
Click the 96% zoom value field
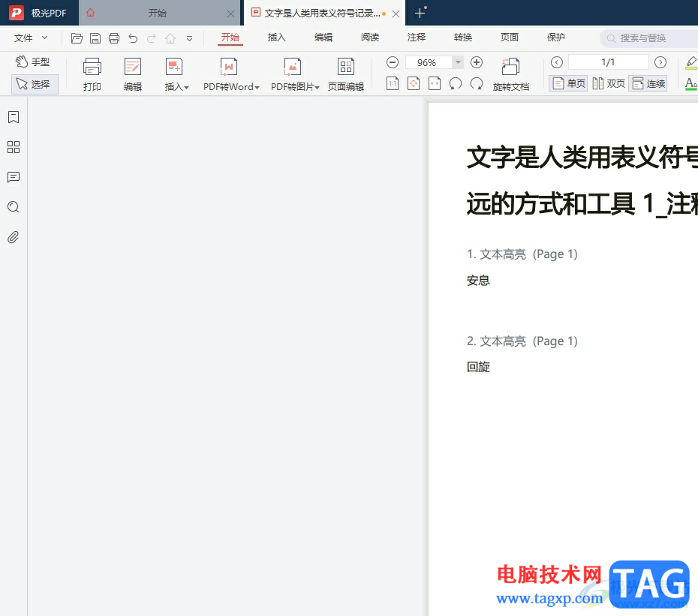pyautogui.click(x=429, y=62)
